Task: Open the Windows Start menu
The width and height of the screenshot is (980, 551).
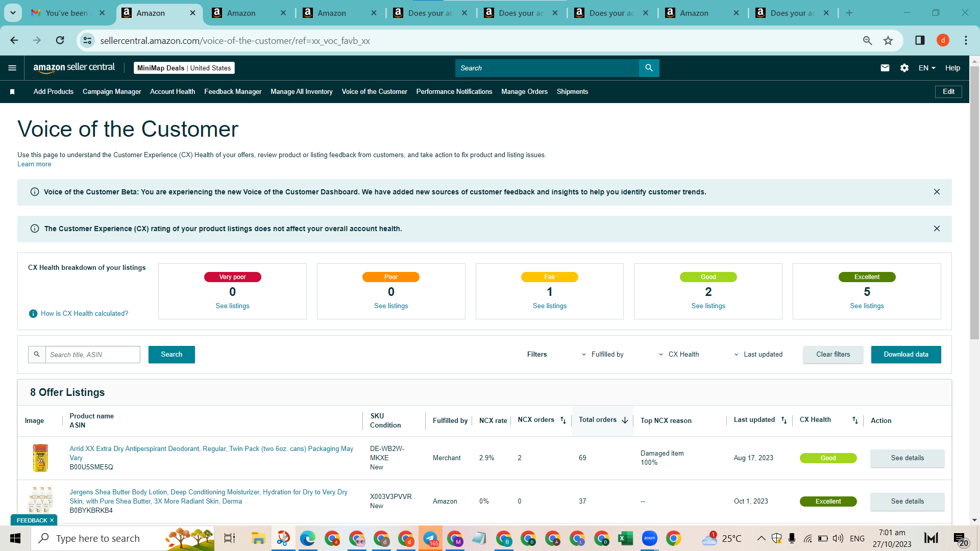Action: (x=15, y=538)
